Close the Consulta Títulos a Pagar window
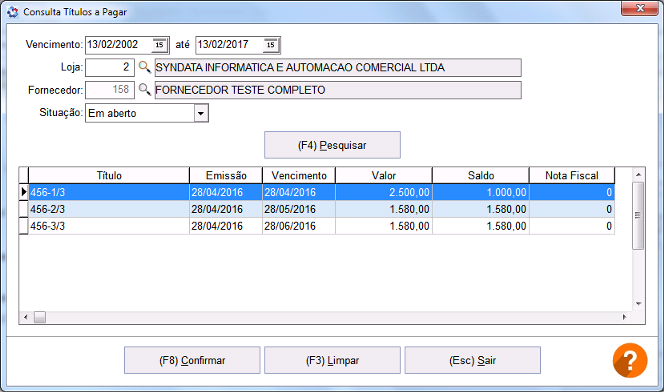Image resolution: width=664 pixels, height=392 pixels. coord(639,8)
